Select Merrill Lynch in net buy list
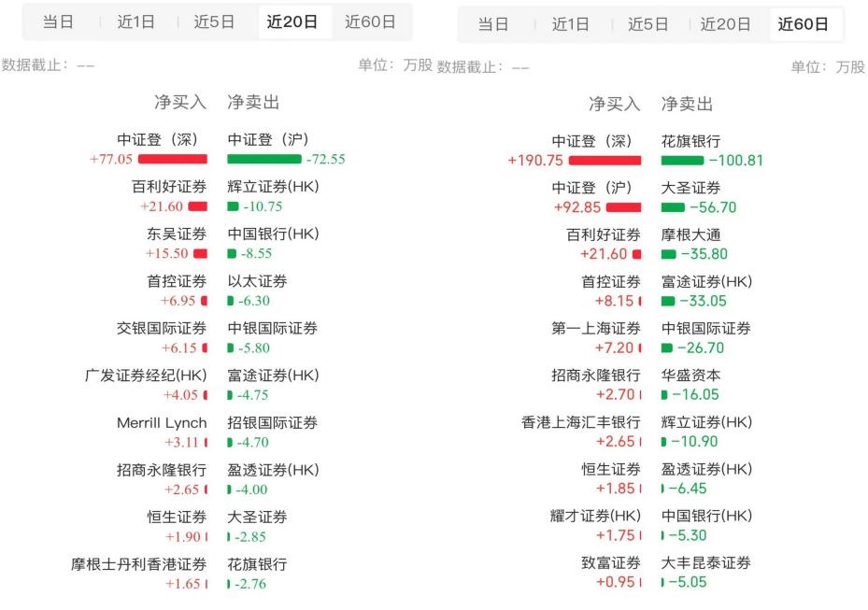 [x=162, y=423]
